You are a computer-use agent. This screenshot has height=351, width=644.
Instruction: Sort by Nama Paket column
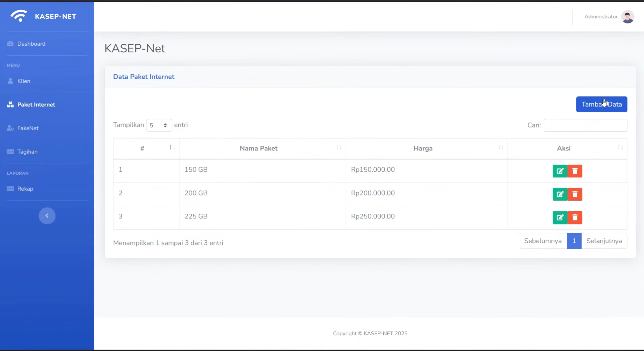[262, 148]
